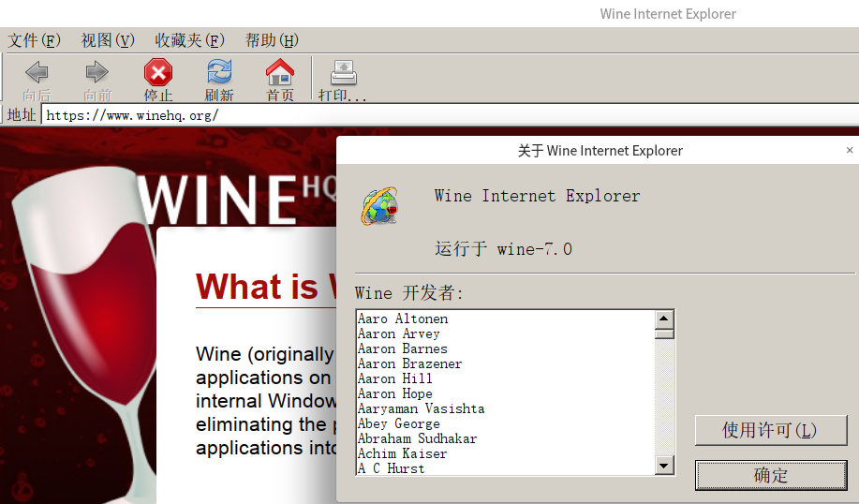The width and height of the screenshot is (859, 504).
Task: Select Aaron Barnes in the developer list
Action: pyautogui.click(x=403, y=348)
